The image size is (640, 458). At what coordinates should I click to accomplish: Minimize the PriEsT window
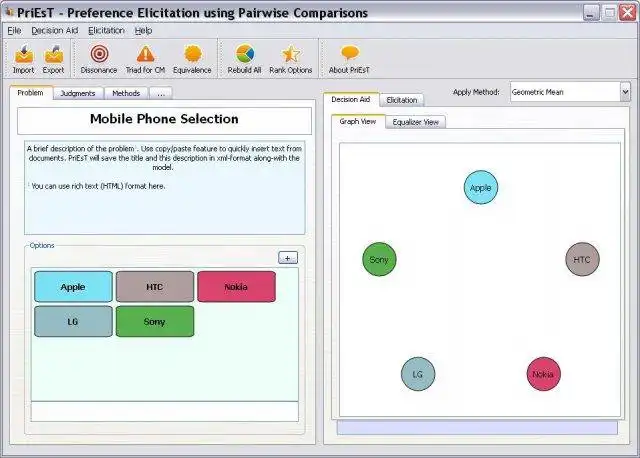(x=591, y=13)
